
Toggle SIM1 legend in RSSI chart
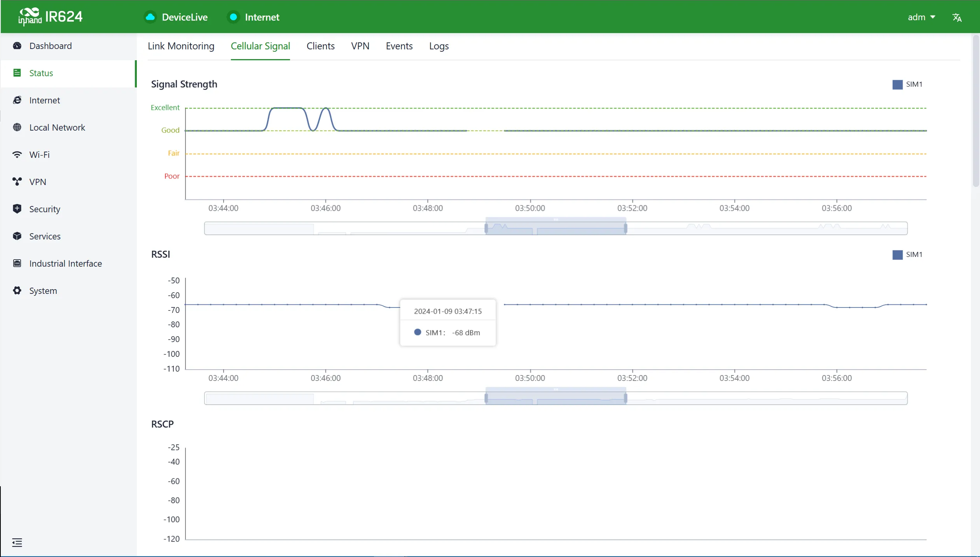(908, 255)
